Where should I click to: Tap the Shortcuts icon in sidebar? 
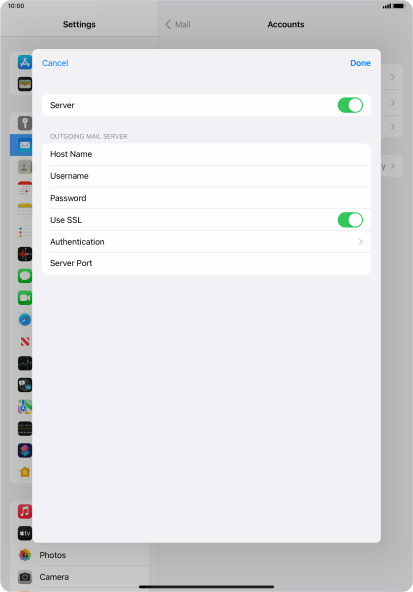25,450
